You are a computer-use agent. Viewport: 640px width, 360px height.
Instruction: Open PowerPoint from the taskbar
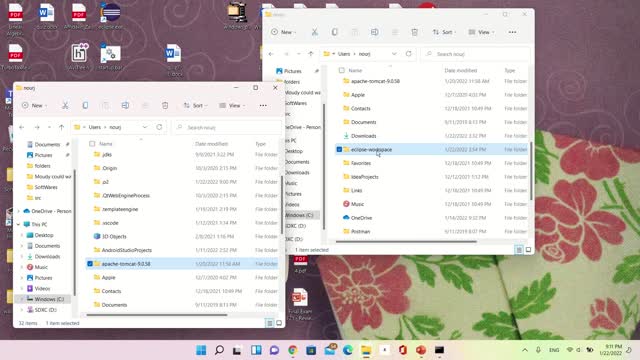click(x=421, y=350)
